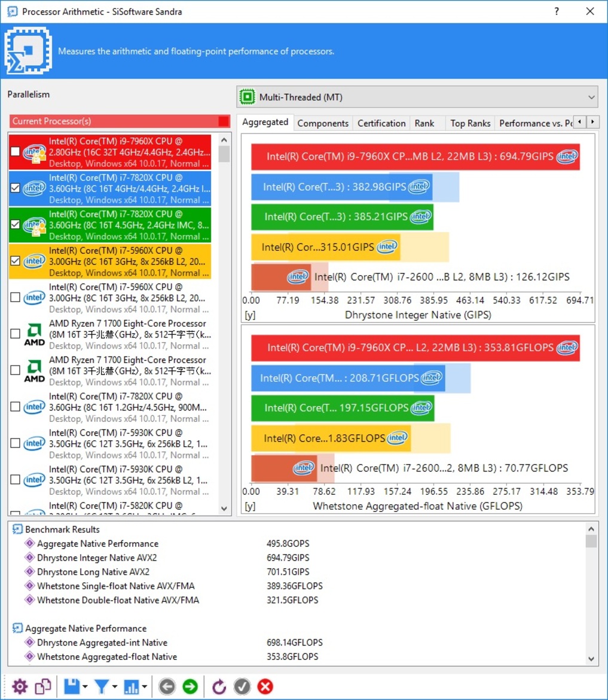Open the Top Ranks tab
Screen dimensions: 608x700
coord(470,123)
